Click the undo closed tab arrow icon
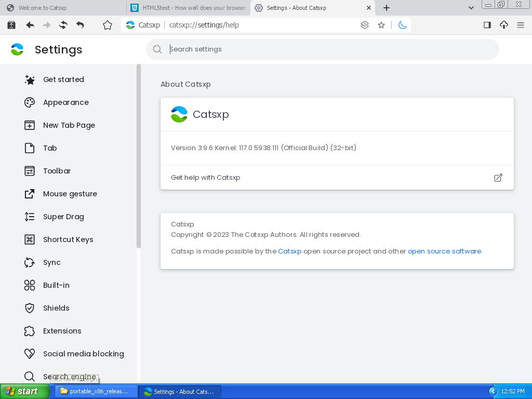Viewport: 532px width, 399px height. [x=80, y=25]
